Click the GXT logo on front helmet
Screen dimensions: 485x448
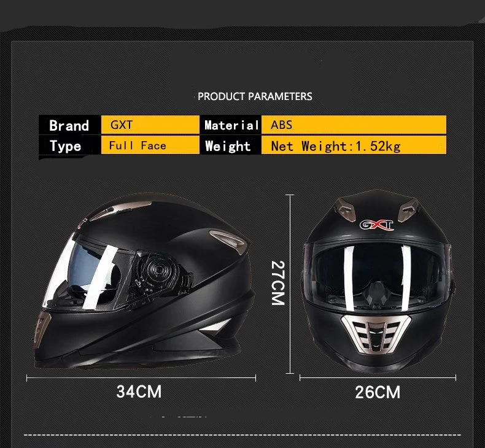pyautogui.click(x=376, y=225)
